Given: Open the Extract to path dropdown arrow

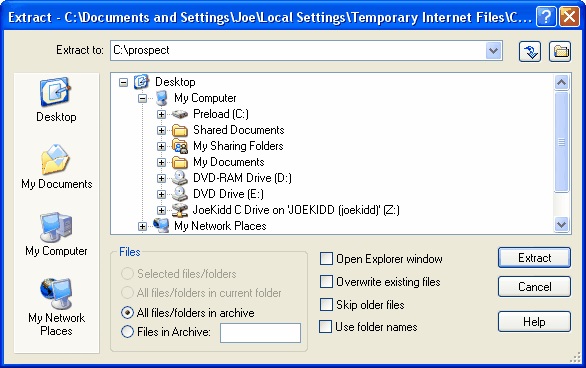Looking at the screenshot, I should [493, 50].
